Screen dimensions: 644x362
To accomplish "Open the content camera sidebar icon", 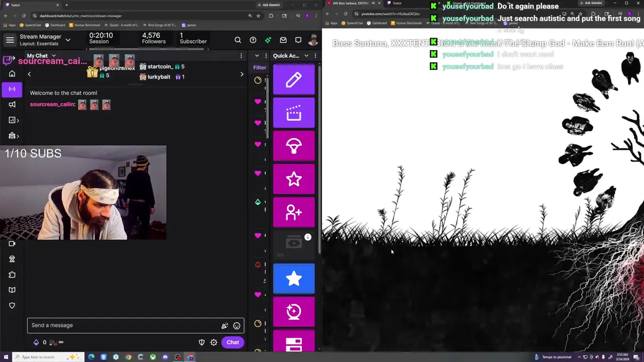I will click(12, 243).
